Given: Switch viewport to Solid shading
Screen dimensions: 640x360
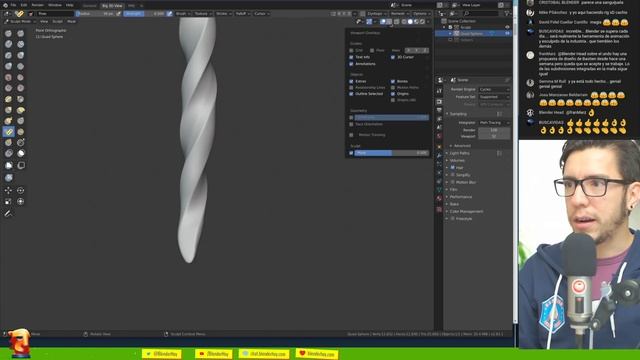Looking at the screenshot, I should pyautogui.click(x=410, y=22).
